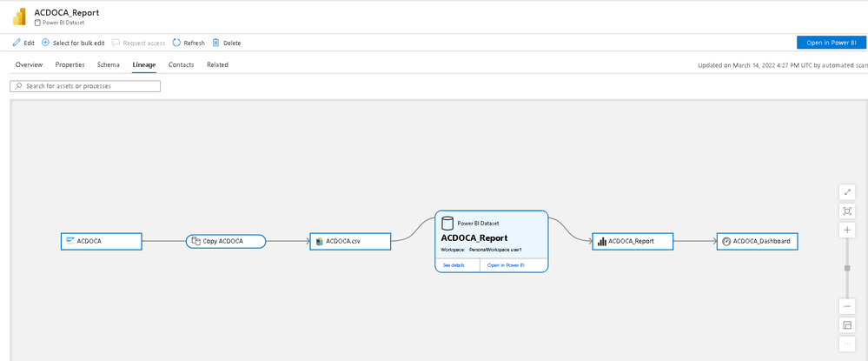Click the bar chart icon on ACDOCA_Report

602,241
